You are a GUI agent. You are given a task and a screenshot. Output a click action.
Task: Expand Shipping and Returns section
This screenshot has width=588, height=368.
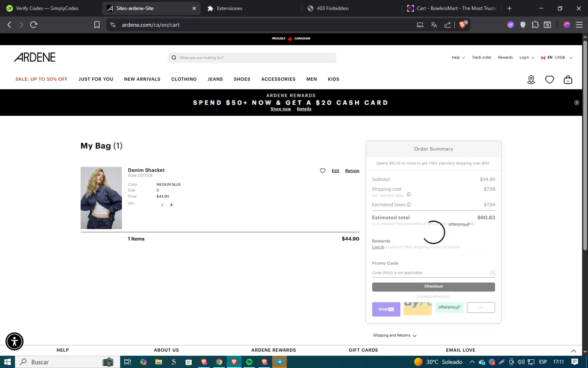(x=395, y=335)
